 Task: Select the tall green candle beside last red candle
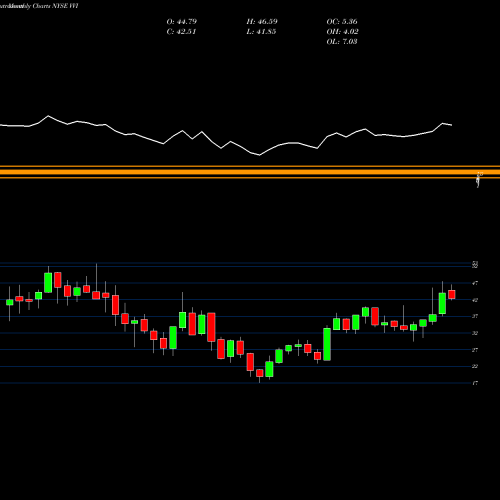442,303
